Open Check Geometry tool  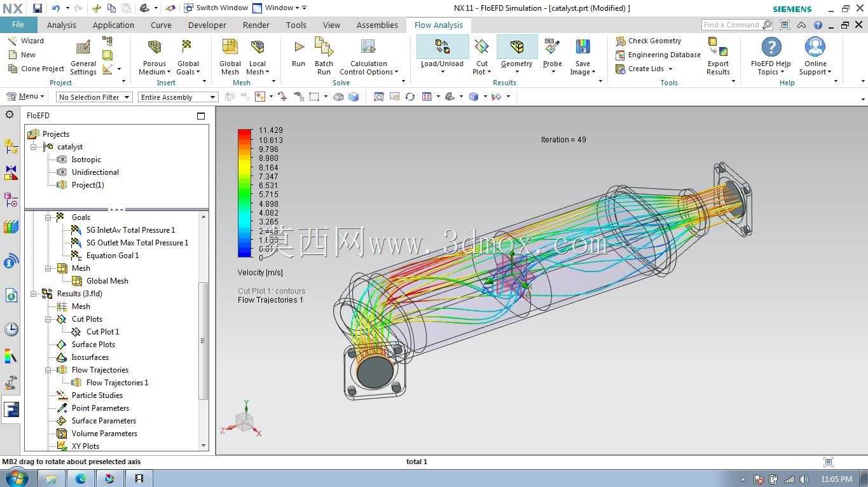(648, 41)
